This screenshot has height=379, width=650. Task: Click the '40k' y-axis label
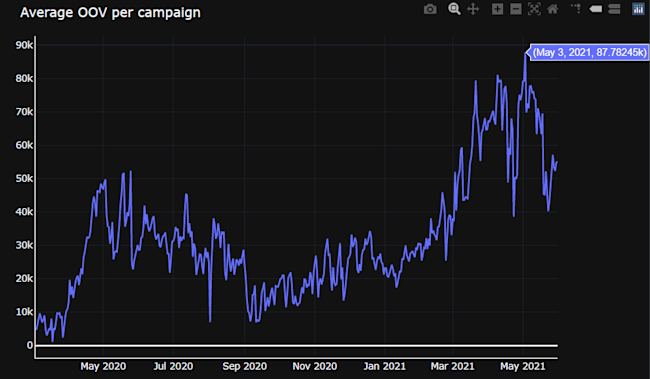coord(24,212)
